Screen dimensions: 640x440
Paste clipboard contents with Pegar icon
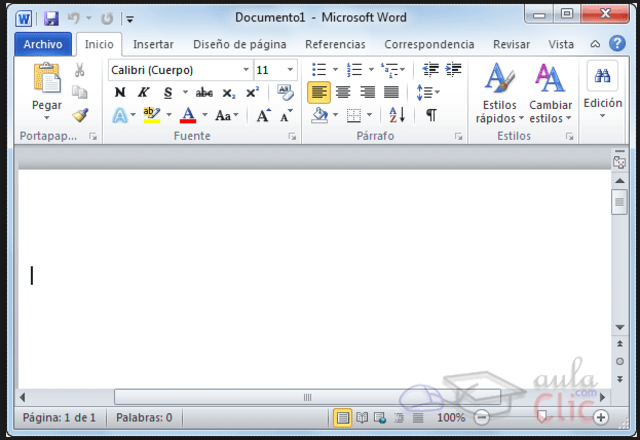click(x=47, y=78)
